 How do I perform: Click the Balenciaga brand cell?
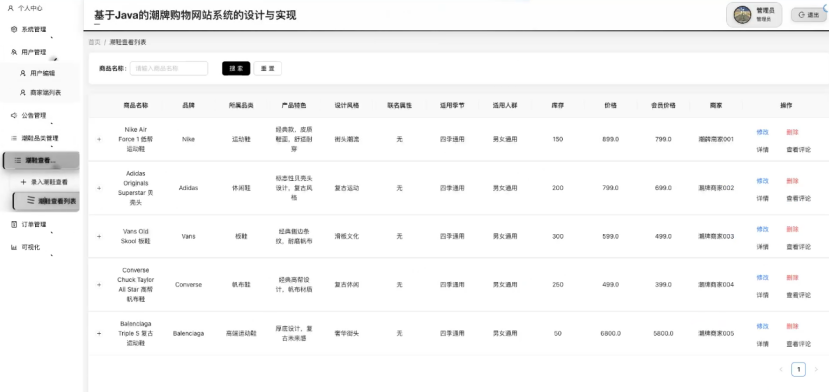pyautogui.click(x=188, y=333)
